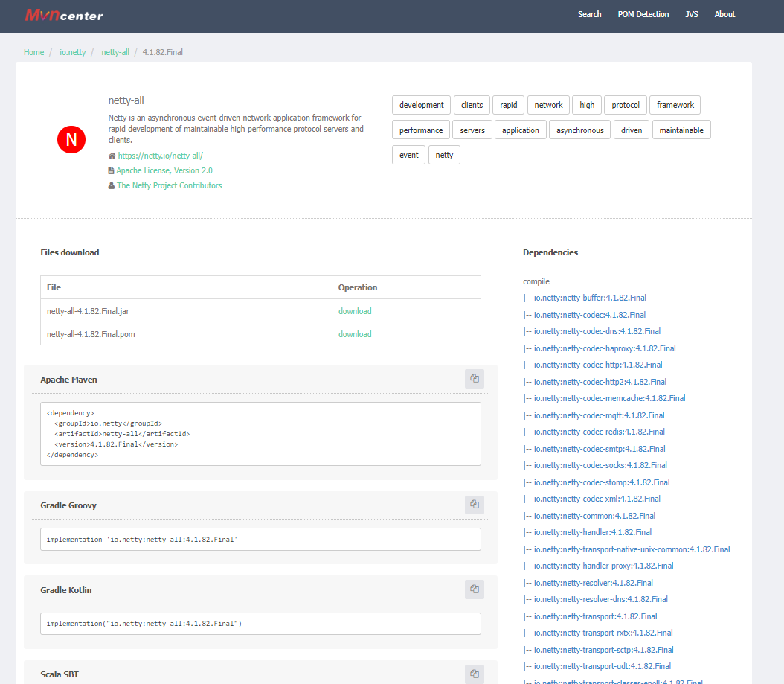Open netty-codec-haproxy dependency link
Image resolution: width=784 pixels, height=684 pixels.
(x=605, y=348)
